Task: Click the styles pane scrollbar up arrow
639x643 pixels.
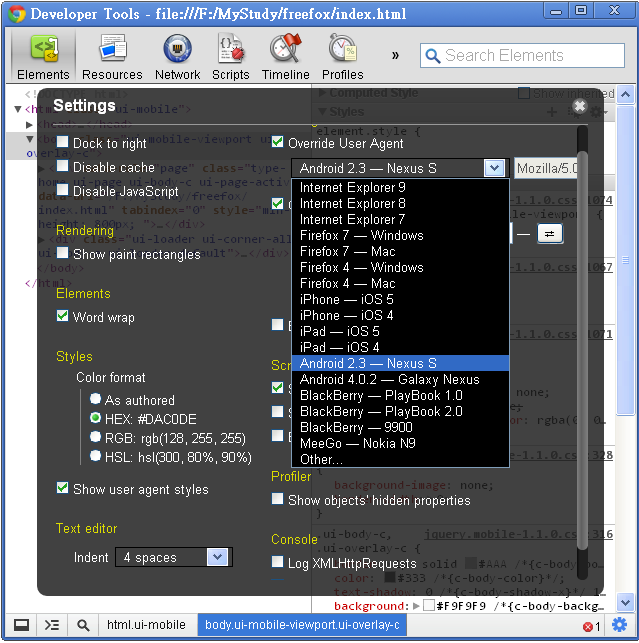Action: point(625,95)
